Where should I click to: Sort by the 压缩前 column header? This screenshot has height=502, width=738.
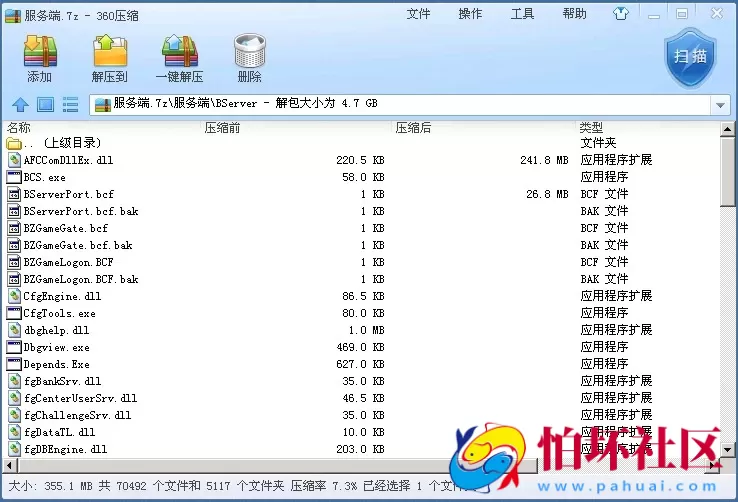[x=222, y=127]
